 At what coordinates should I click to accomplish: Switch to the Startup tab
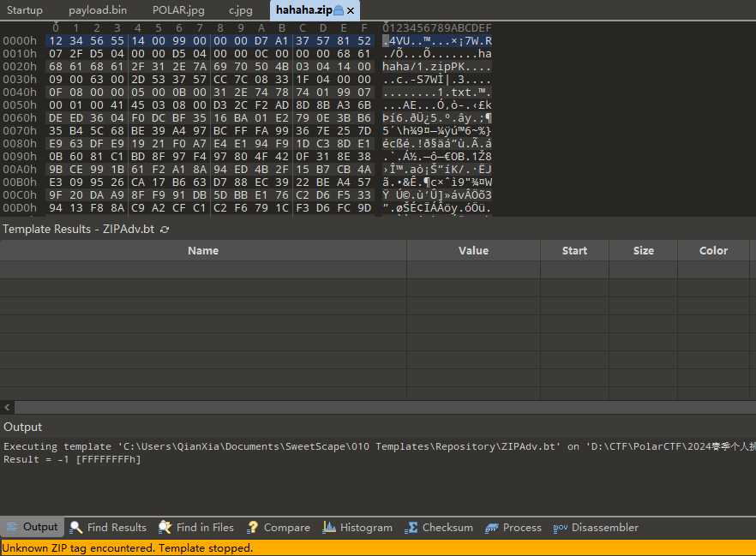coord(25,10)
